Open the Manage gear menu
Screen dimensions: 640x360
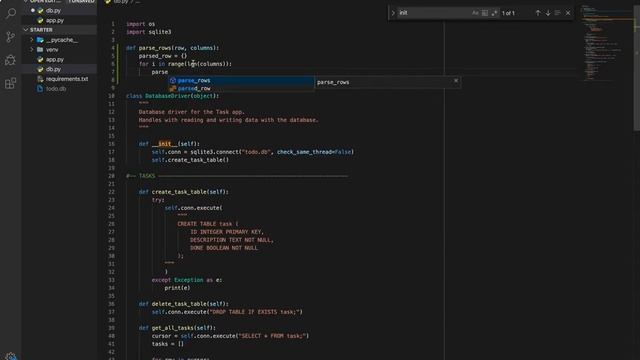pyautogui.click(x=11, y=356)
